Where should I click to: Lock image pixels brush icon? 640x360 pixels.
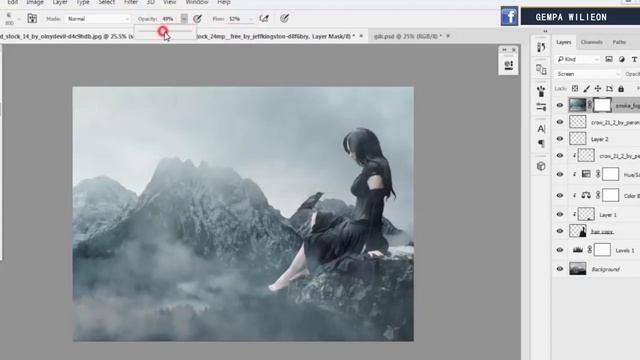pos(587,89)
